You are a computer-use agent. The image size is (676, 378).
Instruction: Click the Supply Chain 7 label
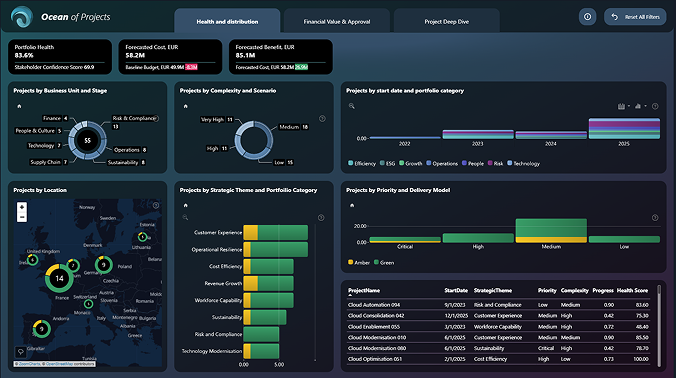point(49,162)
